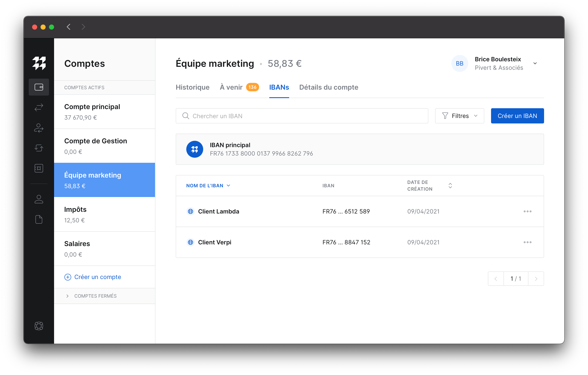Image resolution: width=588 pixels, height=375 pixels.
Task: Click the 136 badge on À venir
Action: coord(252,87)
